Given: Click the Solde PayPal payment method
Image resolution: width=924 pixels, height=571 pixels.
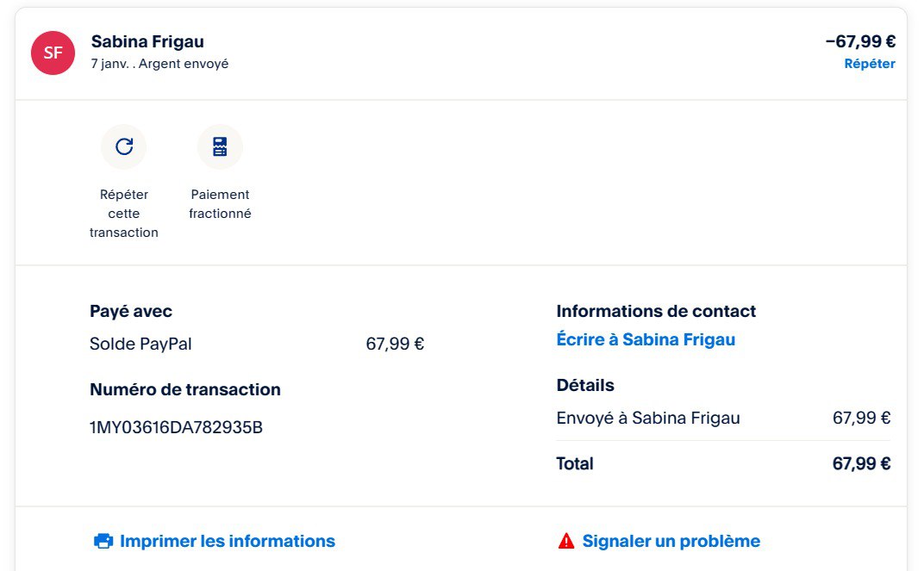Looking at the screenshot, I should [x=140, y=344].
